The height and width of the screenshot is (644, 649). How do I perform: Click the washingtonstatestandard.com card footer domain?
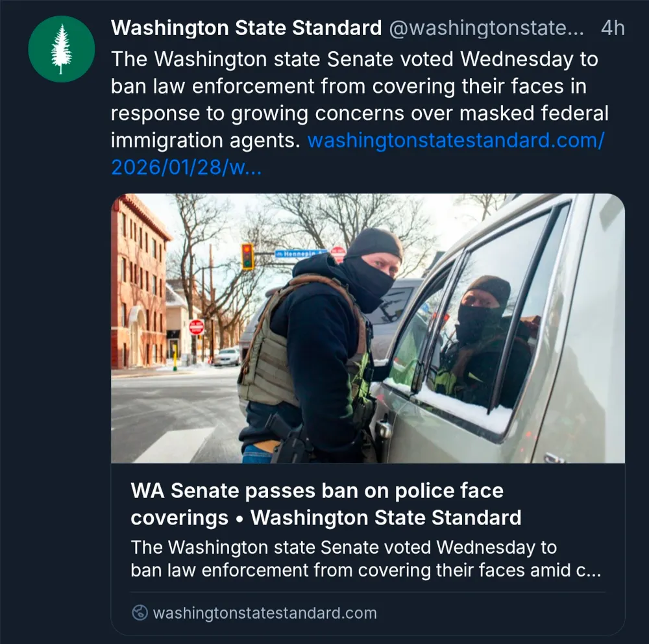[264, 613]
